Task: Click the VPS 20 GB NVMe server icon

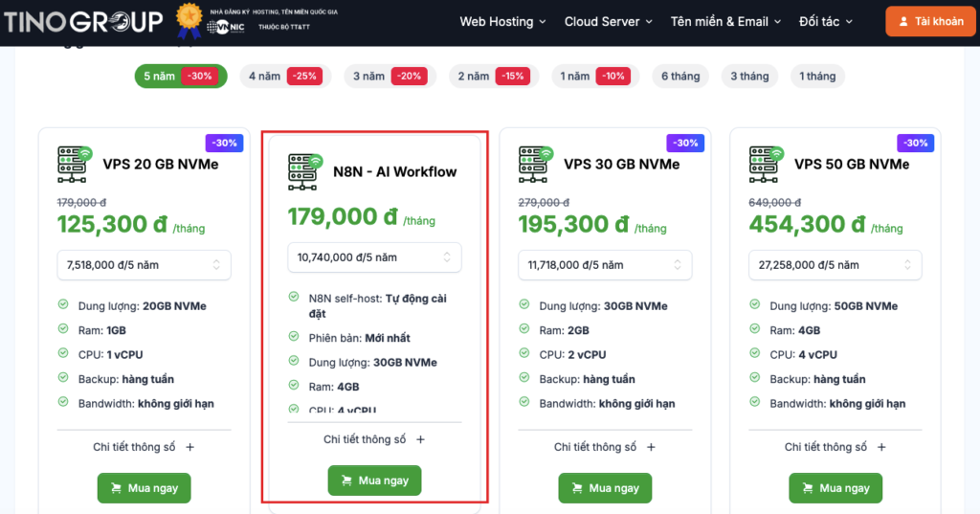Action: click(x=75, y=164)
